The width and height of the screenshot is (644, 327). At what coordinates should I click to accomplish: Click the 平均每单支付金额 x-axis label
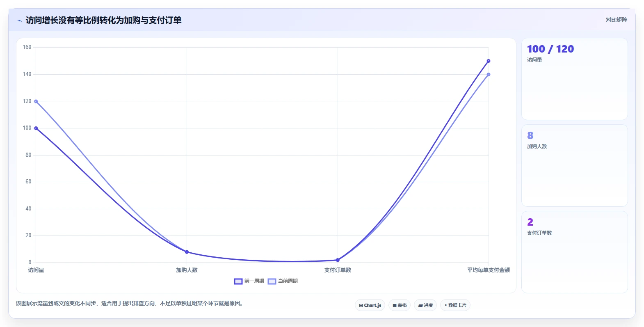(x=489, y=270)
